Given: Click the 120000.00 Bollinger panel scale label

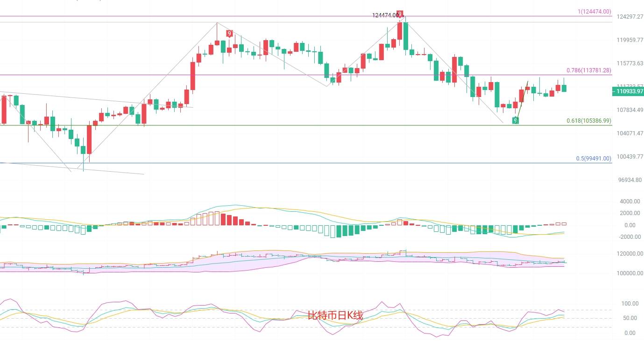Looking at the screenshot, I should [x=627, y=254].
